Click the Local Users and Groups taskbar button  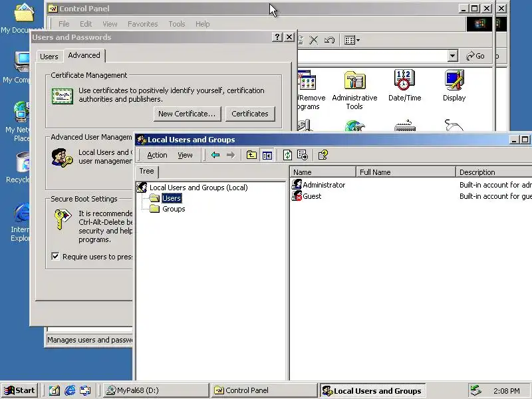pos(372,390)
